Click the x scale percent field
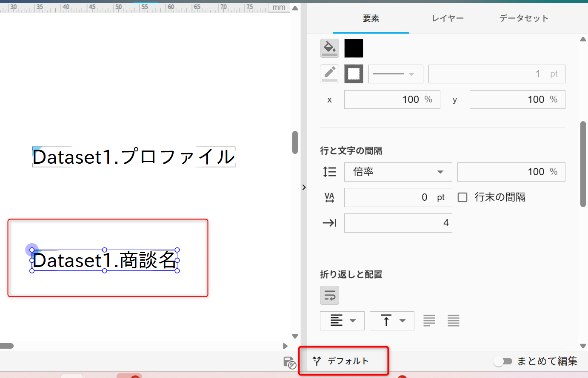The width and height of the screenshot is (588, 378). (392, 99)
